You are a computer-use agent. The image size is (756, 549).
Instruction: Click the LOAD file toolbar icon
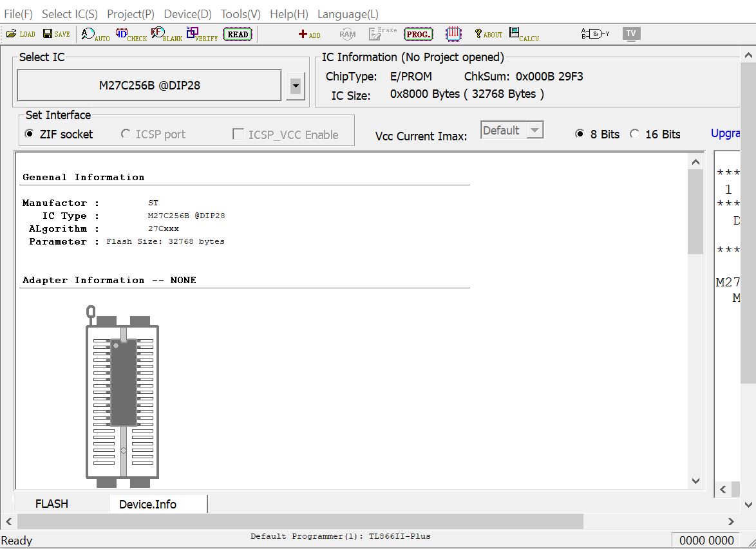tap(20, 34)
